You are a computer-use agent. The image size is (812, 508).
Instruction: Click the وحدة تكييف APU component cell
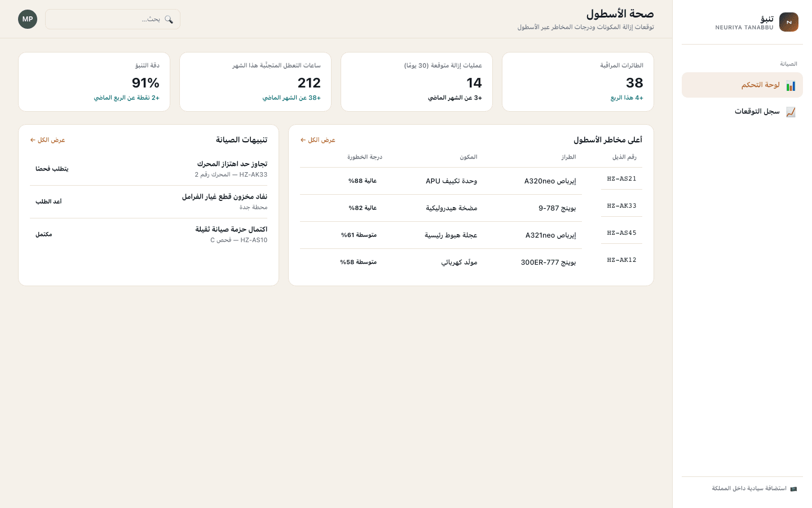point(451,181)
